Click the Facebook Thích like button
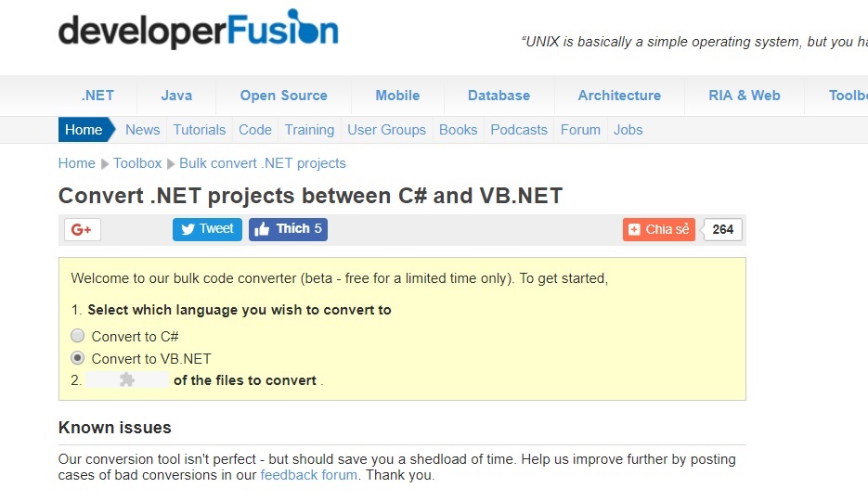The image size is (868, 501). pyautogui.click(x=288, y=229)
